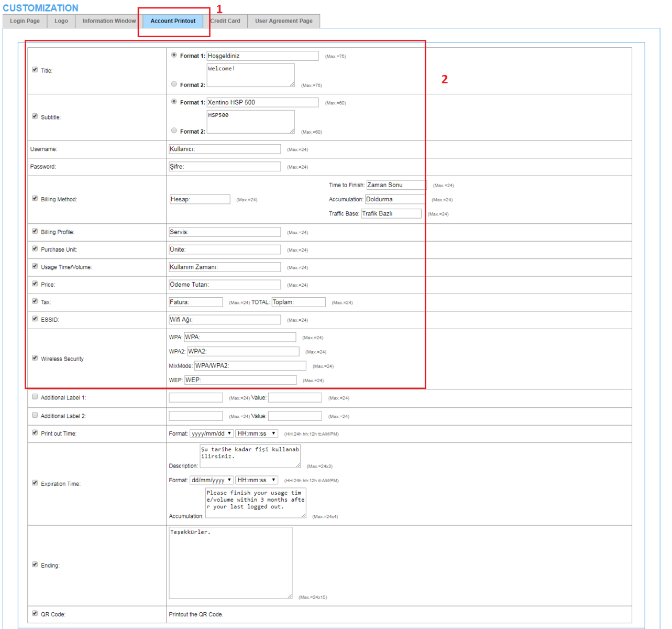Enable Additional Label 1 checkbox
The width and height of the screenshot is (672, 629).
[35, 397]
